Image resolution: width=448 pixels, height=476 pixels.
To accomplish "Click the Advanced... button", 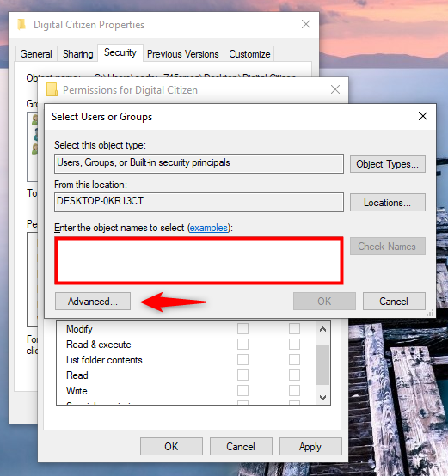I will pyautogui.click(x=93, y=301).
